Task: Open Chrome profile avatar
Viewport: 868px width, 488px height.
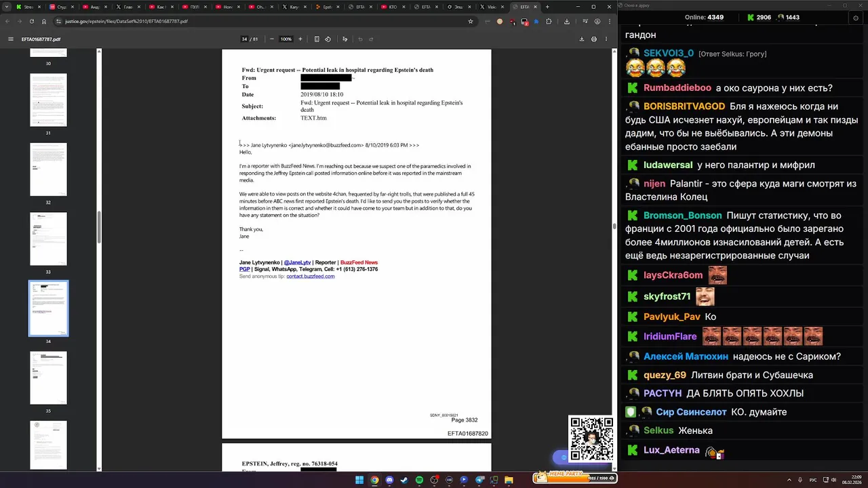Action: pos(597,21)
